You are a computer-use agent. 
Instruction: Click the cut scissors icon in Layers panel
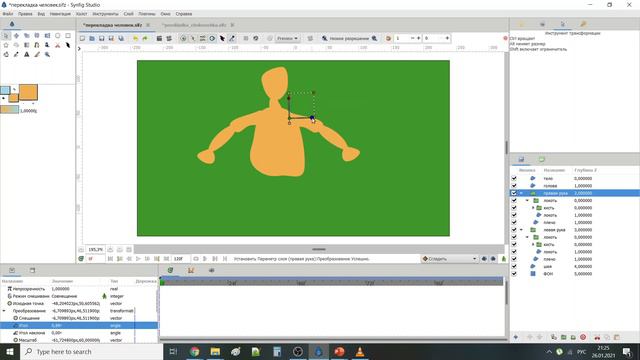click(597, 337)
